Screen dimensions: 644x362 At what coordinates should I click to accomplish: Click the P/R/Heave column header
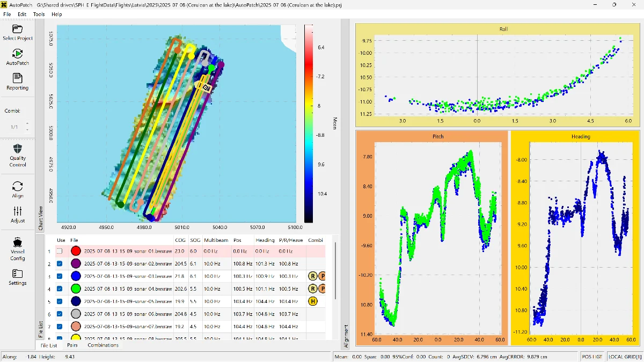[x=291, y=240]
